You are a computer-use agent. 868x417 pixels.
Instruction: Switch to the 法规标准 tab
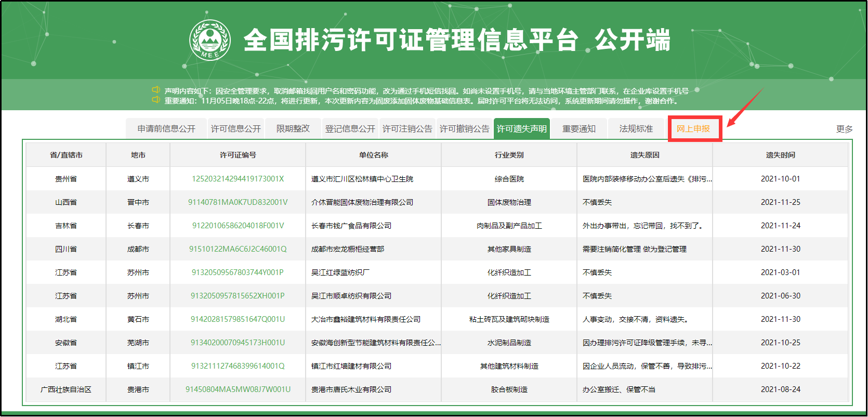point(636,128)
